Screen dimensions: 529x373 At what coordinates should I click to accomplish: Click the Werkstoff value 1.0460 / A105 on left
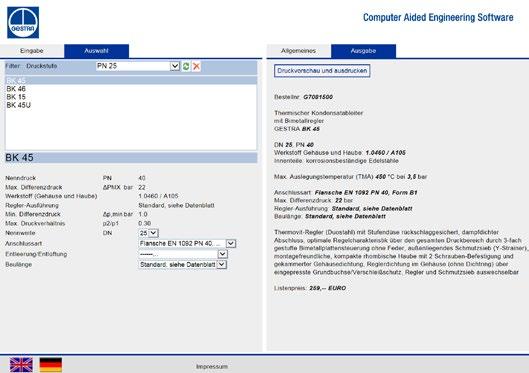point(158,196)
